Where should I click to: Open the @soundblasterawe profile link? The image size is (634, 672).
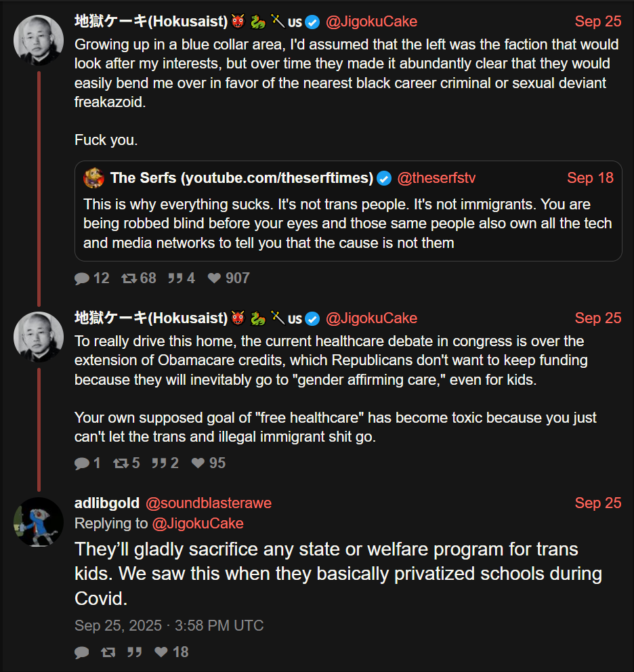coord(209,503)
